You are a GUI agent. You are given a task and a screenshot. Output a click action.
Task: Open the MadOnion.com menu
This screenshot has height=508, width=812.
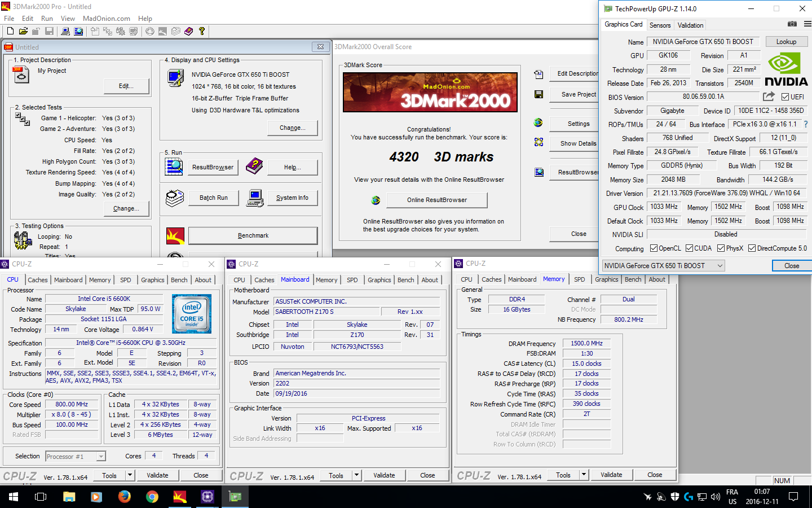click(x=107, y=18)
